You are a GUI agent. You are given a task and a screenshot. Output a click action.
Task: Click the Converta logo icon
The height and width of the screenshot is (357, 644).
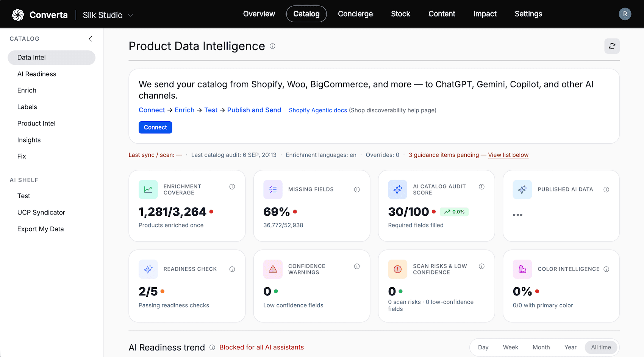coord(18,15)
